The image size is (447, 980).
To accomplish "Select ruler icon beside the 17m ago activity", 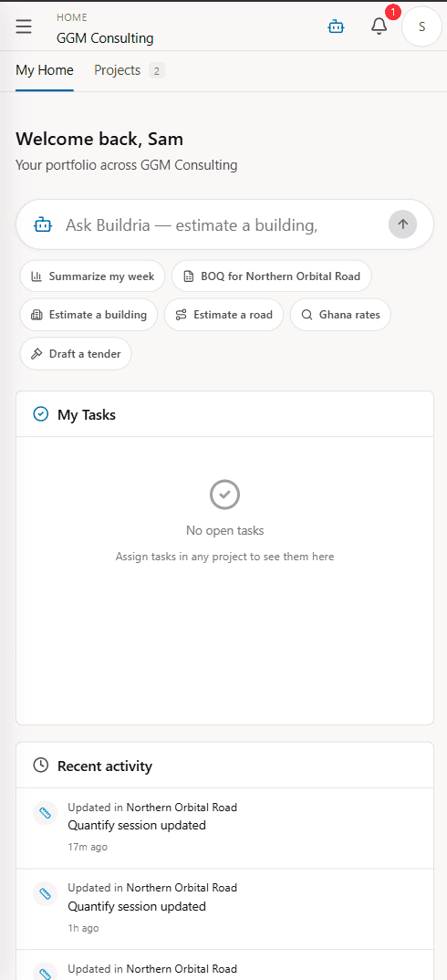I will (45, 813).
